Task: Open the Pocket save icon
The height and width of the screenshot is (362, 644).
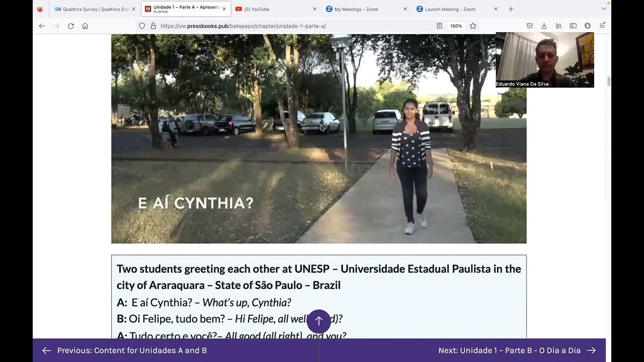Action: point(530,26)
